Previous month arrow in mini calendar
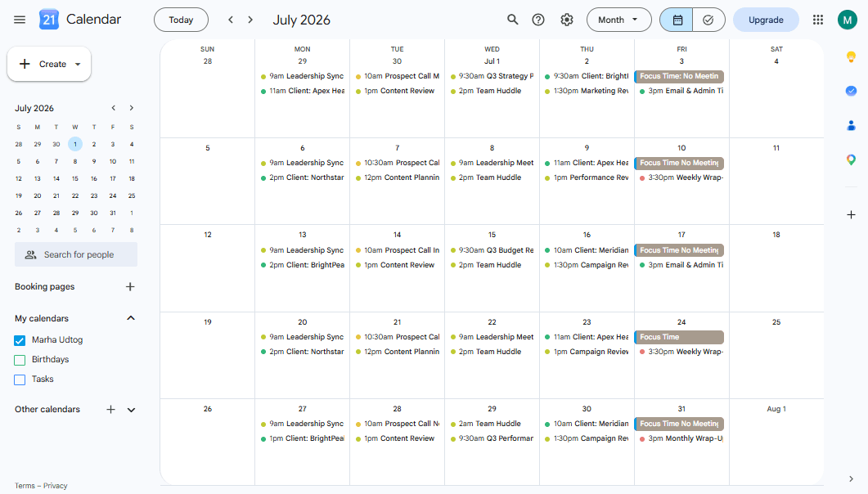Screen dimensions: 868x494 coord(114,108)
